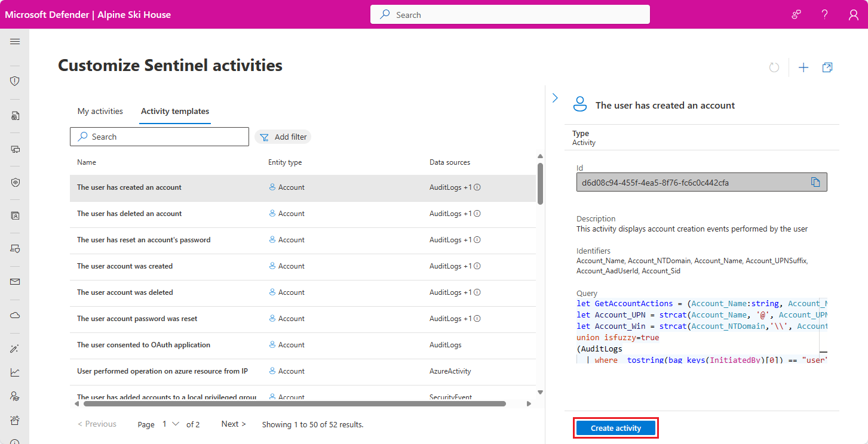Click the Create activity button
Image resolution: width=868 pixels, height=444 pixels.
(x=615, y=428)
